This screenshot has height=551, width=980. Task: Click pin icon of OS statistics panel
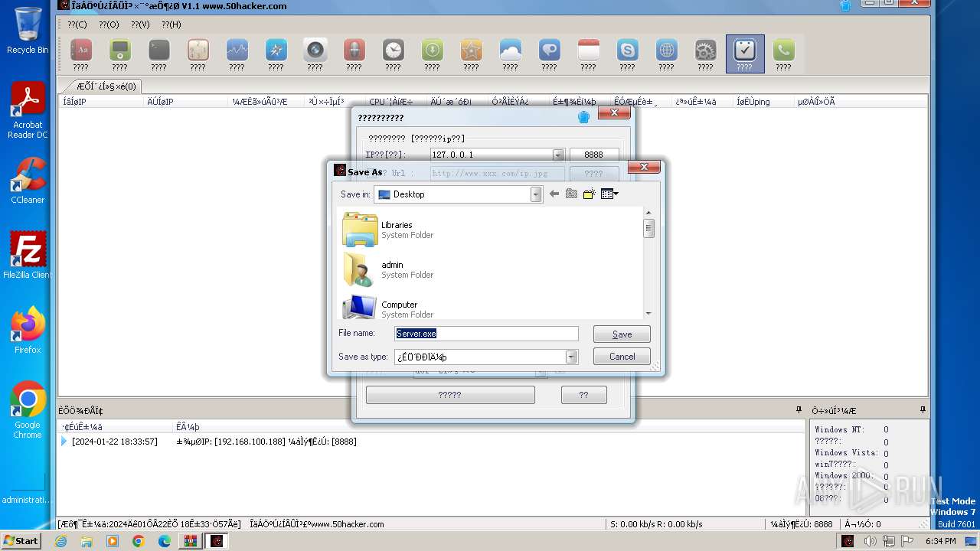tap(923, 410)
